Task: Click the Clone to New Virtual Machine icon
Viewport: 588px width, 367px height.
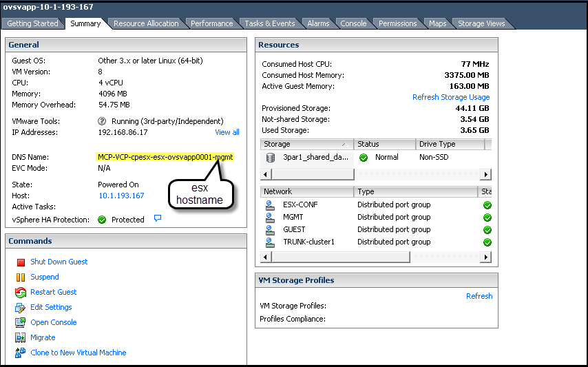Action: [x=20, y=353]
